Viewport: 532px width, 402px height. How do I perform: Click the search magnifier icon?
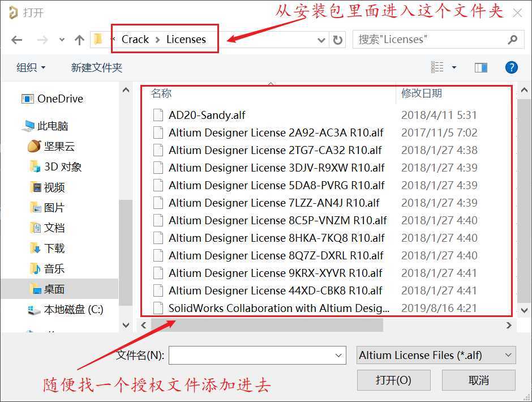(512, 40)
